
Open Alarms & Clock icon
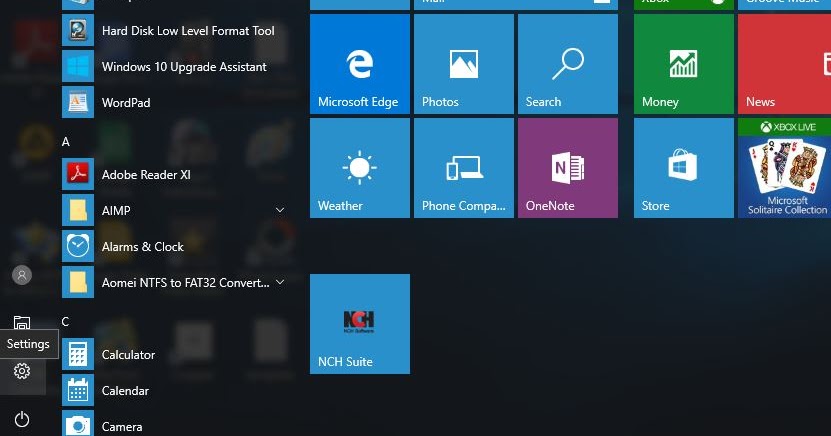(78, 246)
